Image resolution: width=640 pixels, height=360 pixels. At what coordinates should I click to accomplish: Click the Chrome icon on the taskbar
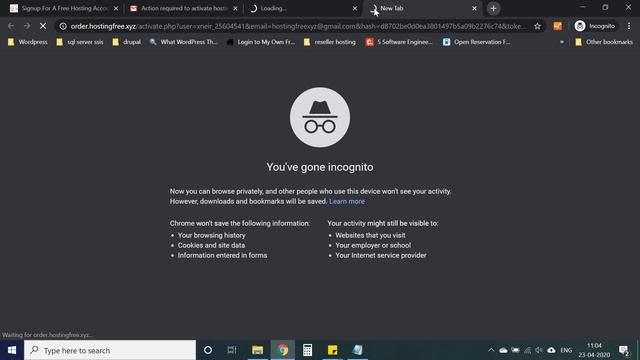282,350
